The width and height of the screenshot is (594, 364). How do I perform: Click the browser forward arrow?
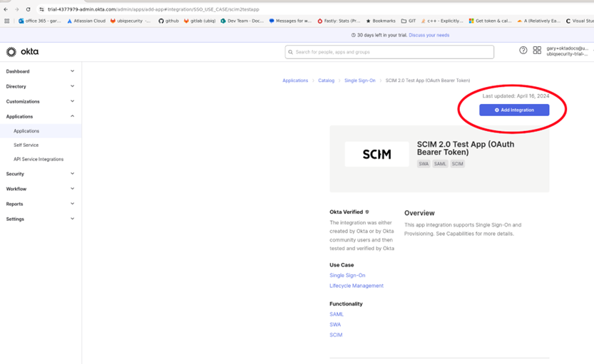point(16,9)
